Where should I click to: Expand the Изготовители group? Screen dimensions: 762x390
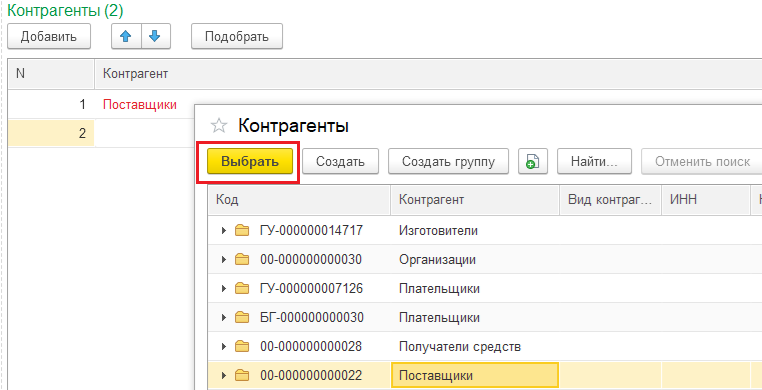(x=224, y=230)
